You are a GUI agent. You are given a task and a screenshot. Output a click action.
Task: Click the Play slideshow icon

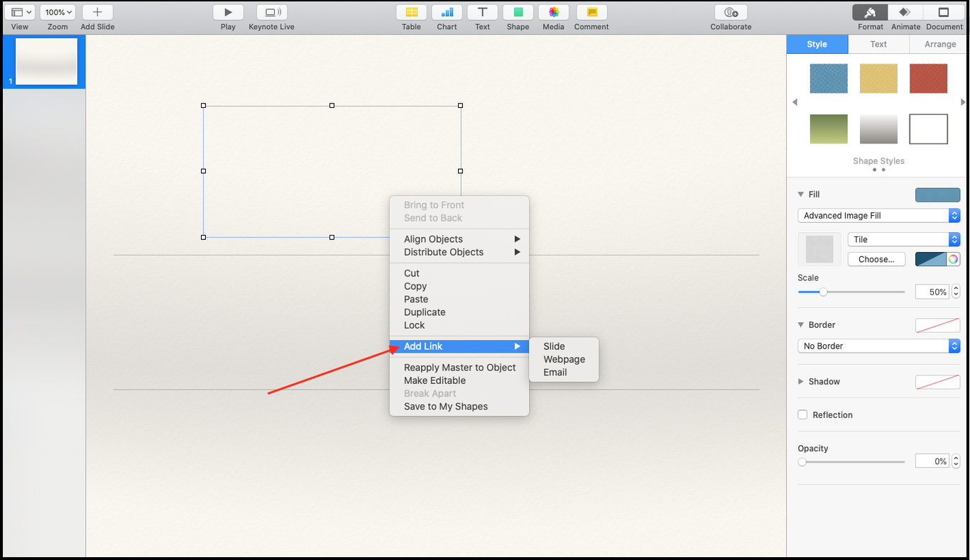pyautogui.click(x=228, y=13)
